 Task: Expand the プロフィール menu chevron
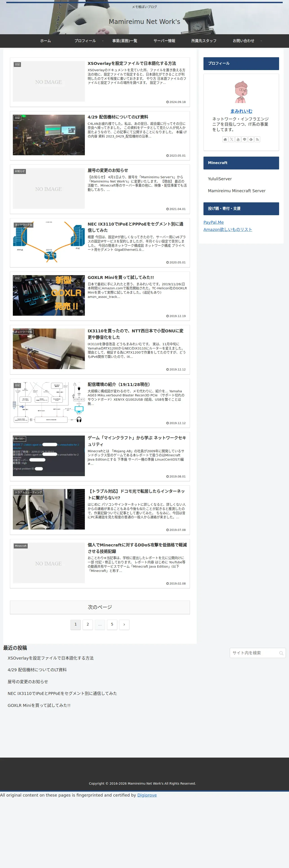[103, 41]
